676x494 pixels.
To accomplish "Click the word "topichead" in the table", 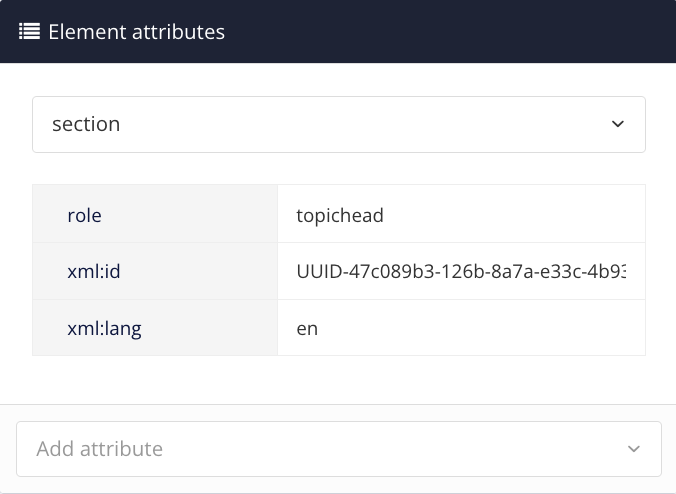I will [339, 214].
